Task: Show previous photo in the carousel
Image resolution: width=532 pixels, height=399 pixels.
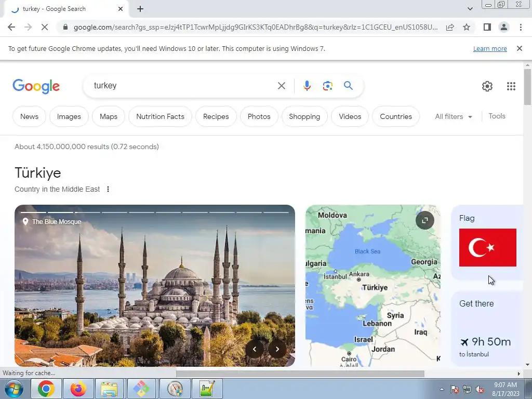Action: click(255, 349)
